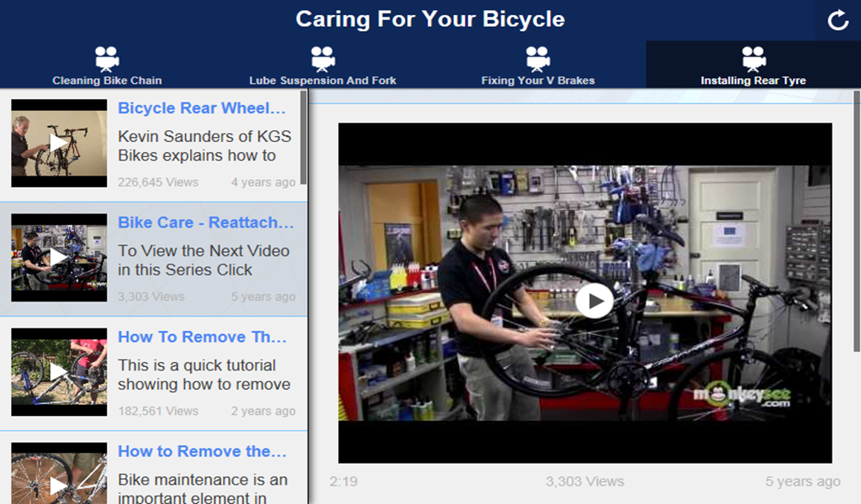Open the Lube Suspension And Fork tab

(x=323, y=81)
